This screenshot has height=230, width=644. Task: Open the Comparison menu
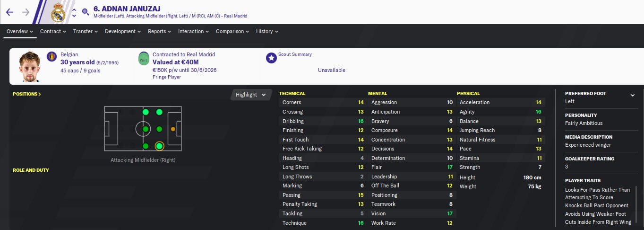point(232,32)
